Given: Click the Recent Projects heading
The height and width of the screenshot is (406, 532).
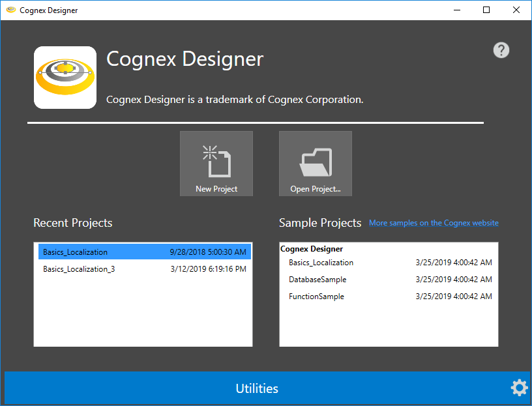Looking at the screenshot, I should 73,223.
